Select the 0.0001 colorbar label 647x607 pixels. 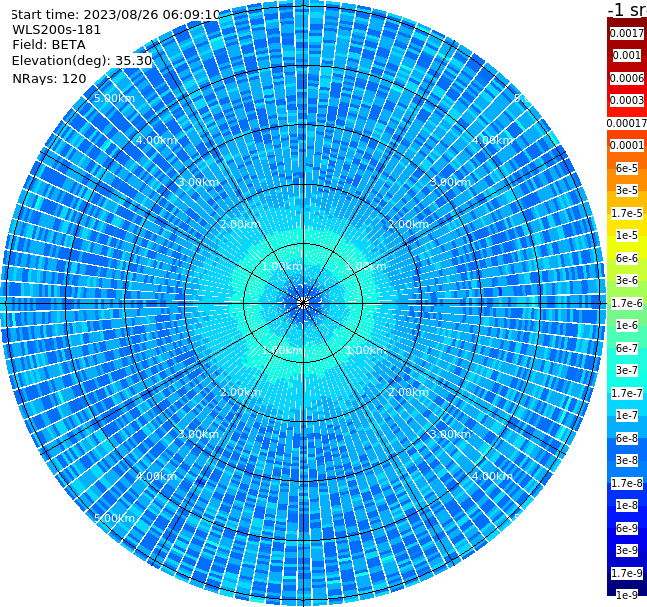coord(627,145)
